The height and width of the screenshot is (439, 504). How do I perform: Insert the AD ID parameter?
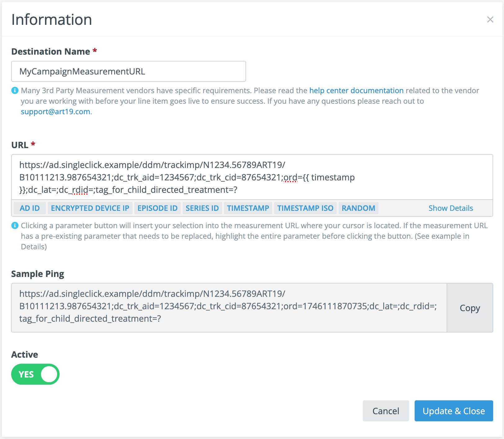click(30, 208)
